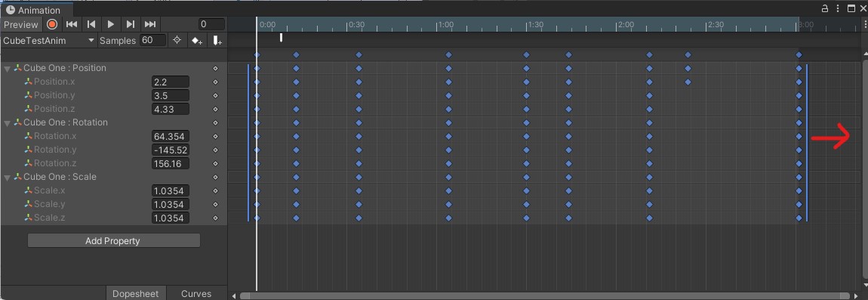Jump to the next keyframe
The height and width of the screenshot is (300, 868).
pyautogui.click(x=130, y=24)
